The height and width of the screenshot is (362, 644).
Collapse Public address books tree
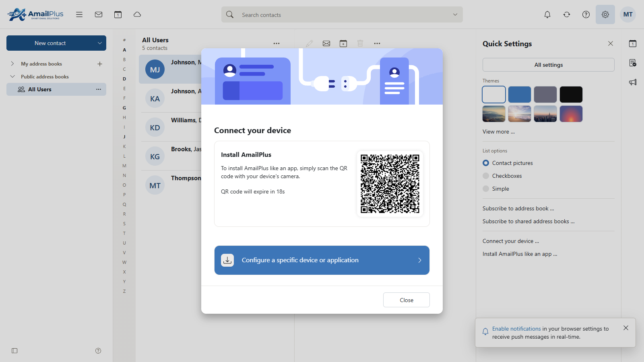12,76
